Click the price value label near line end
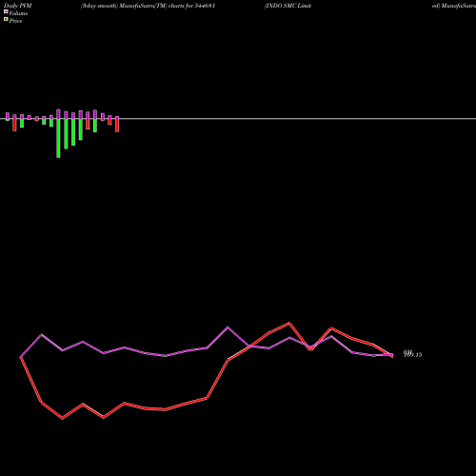Screen dimensions: 476x476 click(412, 354)
